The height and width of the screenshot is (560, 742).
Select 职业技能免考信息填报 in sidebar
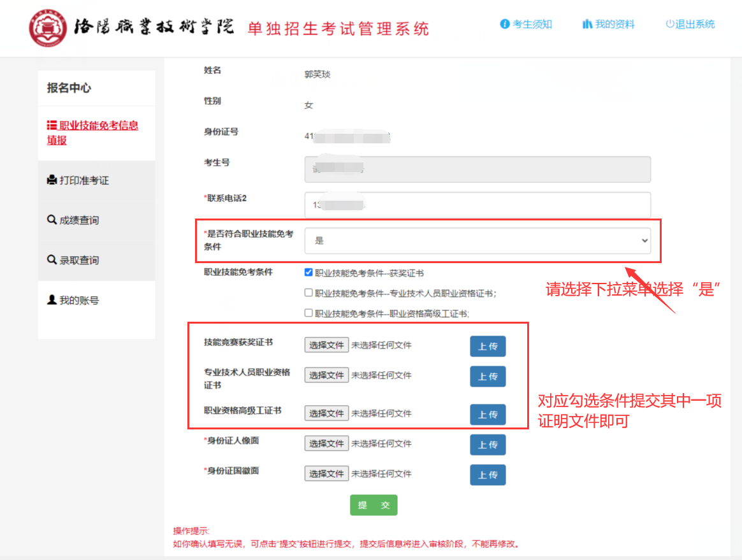click(92, 133)
